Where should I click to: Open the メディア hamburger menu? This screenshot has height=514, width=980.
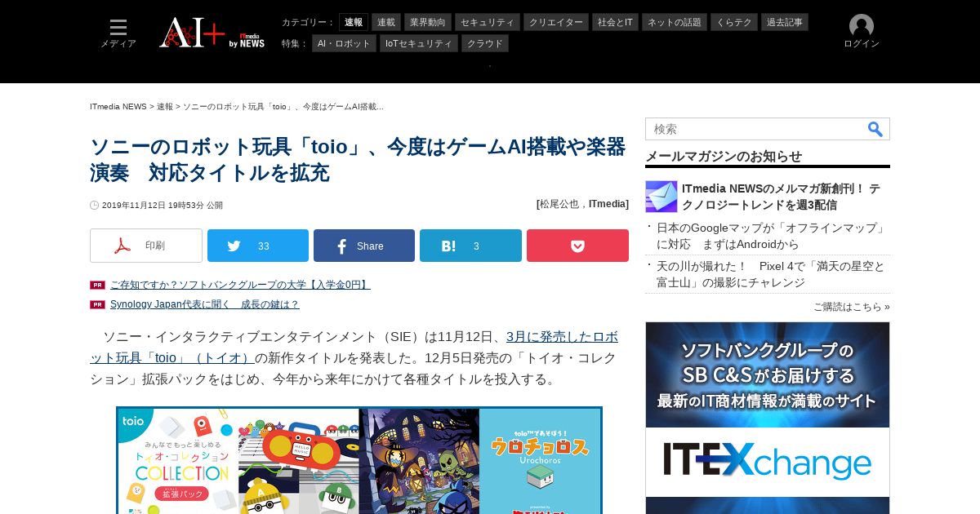(x=118, y=33)
